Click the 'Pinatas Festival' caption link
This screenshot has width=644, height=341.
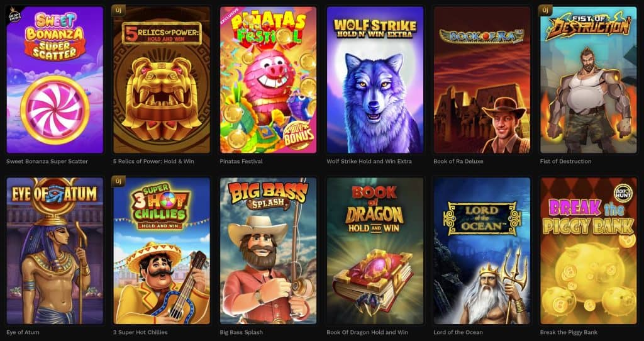[241, 162]
